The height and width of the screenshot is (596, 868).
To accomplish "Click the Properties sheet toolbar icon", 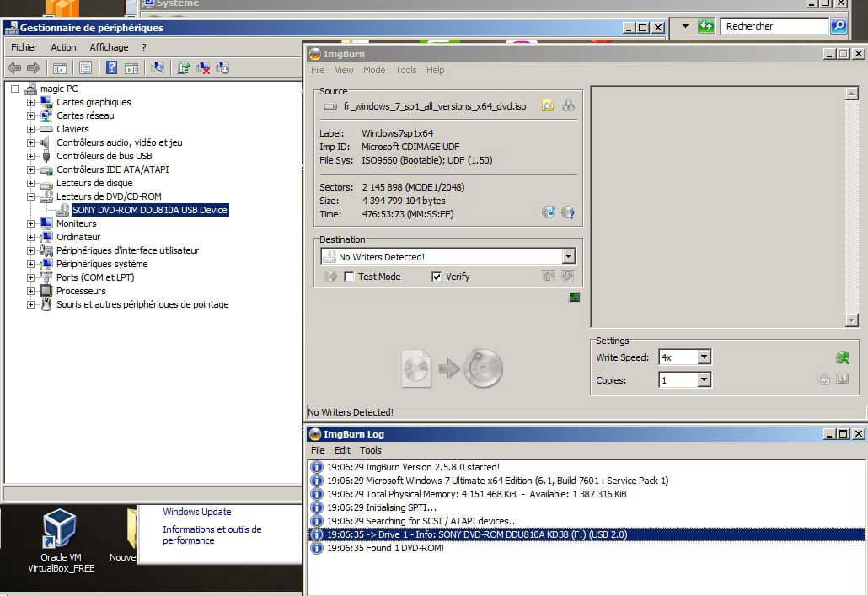I will click(x=85, y=68).
